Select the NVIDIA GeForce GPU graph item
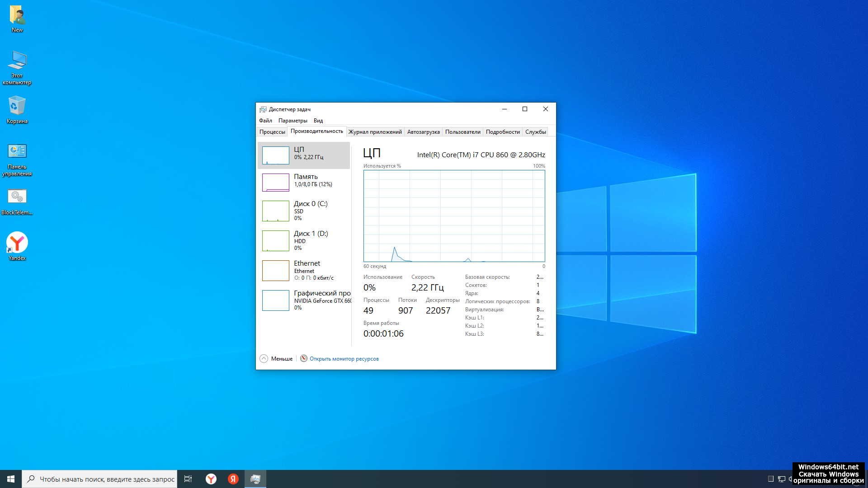The height and width of the screenshot is (488, 868). (303, 300)
